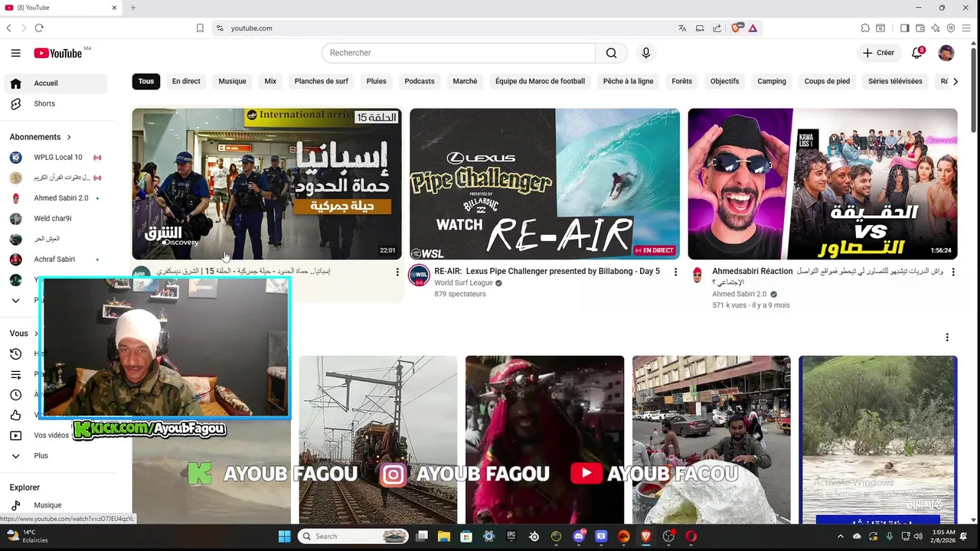Toggle the Brave sidebar panel icon
The width and height of the screenshot is (980, 551).
(x=904, y=28)
